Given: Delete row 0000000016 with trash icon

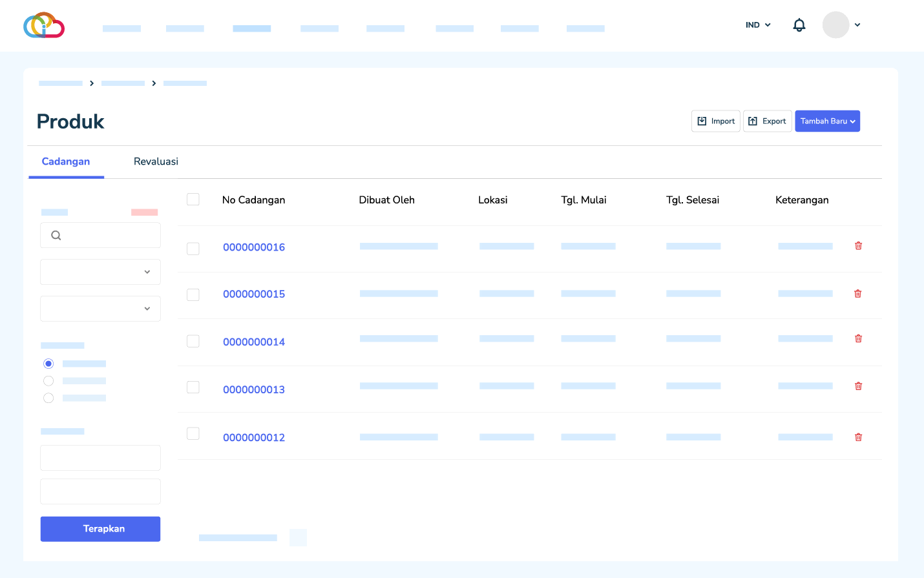Looking at the screenshot, I should tap(858, 245).
